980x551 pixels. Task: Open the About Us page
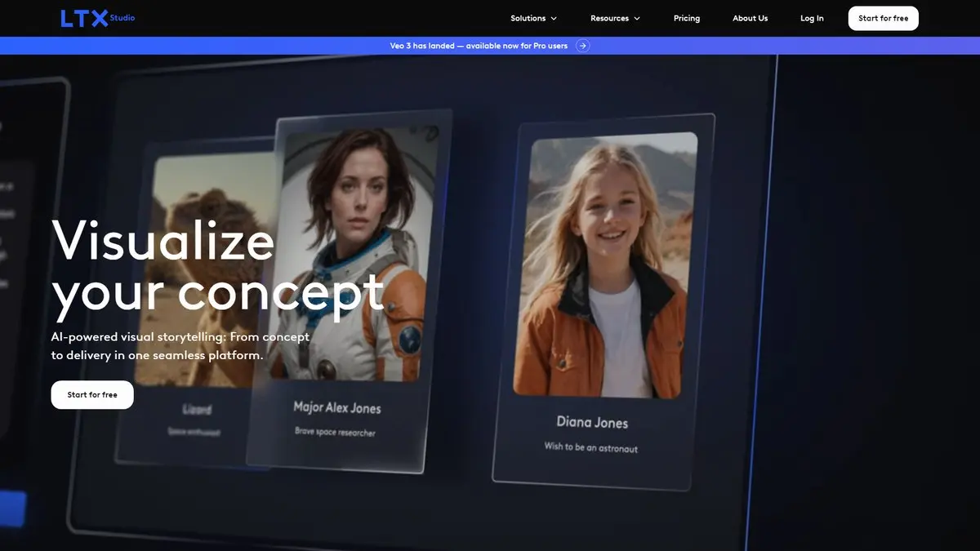tap(750, 18)
